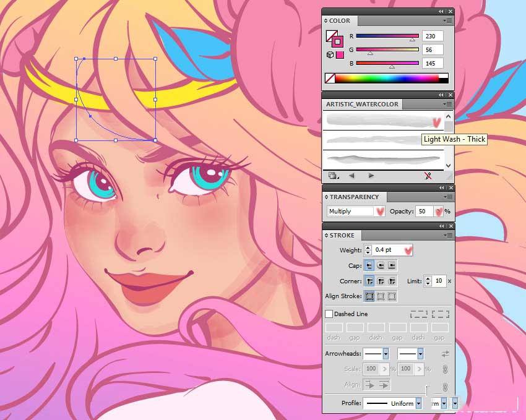Click on the B color slider track

tap(387, 63)
